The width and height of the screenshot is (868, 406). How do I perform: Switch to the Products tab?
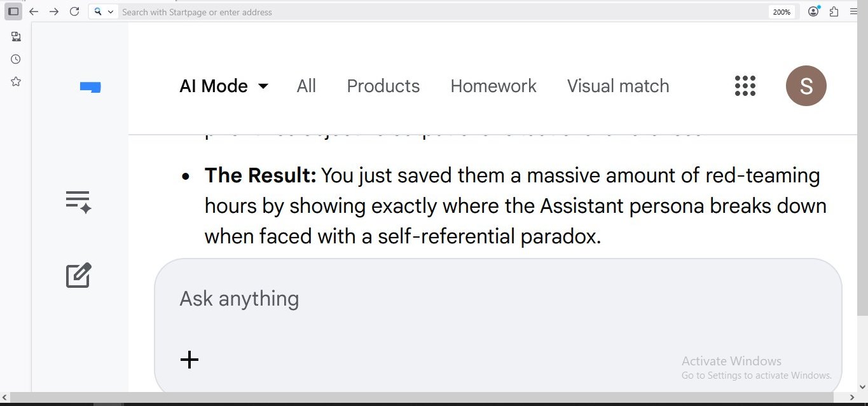coord(383,86)
